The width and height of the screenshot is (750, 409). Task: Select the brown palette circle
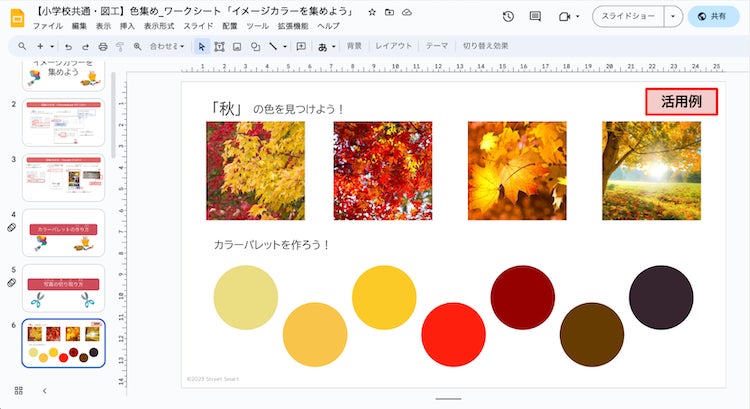[592, 334]
